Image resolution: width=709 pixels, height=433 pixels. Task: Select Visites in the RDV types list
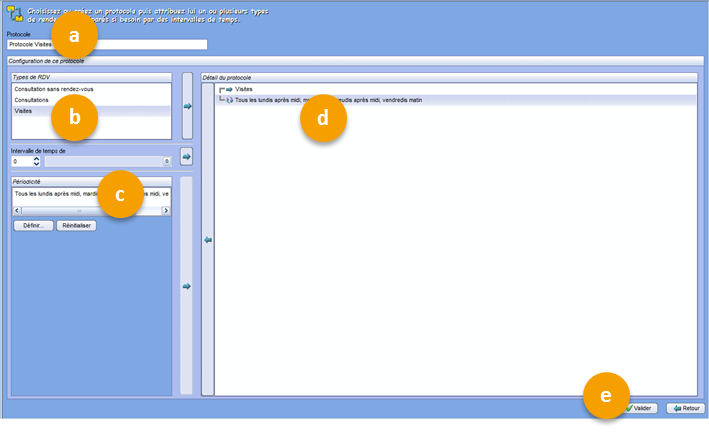[25, 112]
